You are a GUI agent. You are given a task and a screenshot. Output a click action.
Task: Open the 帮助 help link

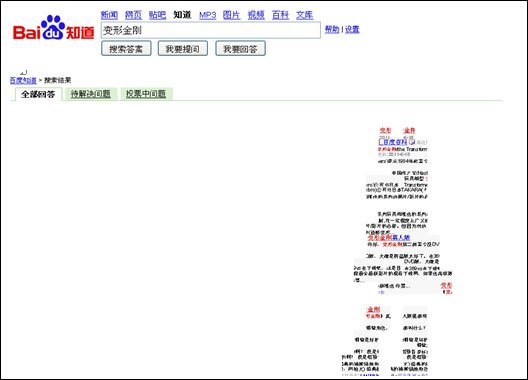pos(332,29)
